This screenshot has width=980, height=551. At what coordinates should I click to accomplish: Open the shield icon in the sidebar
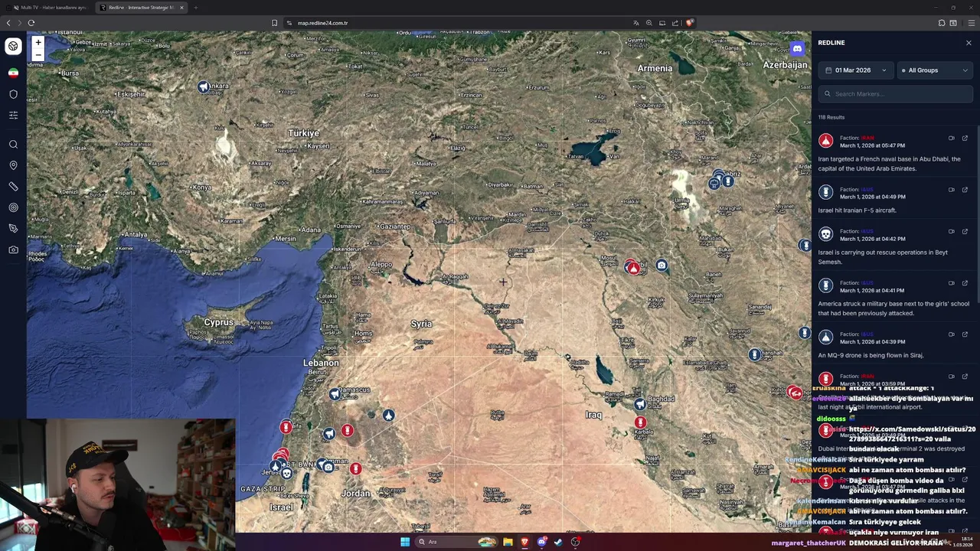(x=13, y=94)
